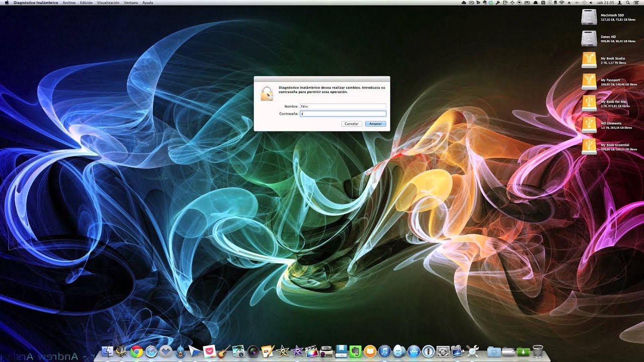Viewport: 644px width, 362px height.
Task: Open Diagnóstico Inalámbrico application menu
Action: [x=36, y=3]
